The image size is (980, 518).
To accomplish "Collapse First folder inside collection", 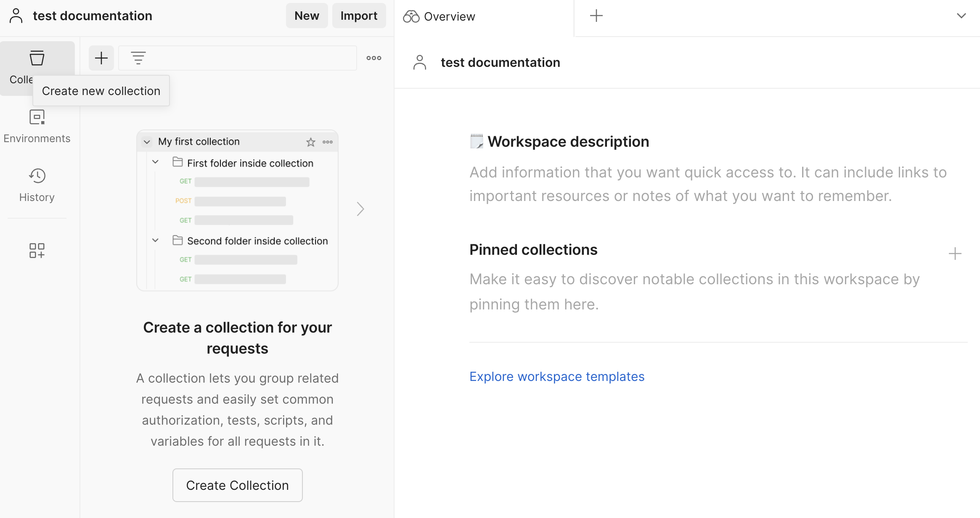I will [155, 162].
